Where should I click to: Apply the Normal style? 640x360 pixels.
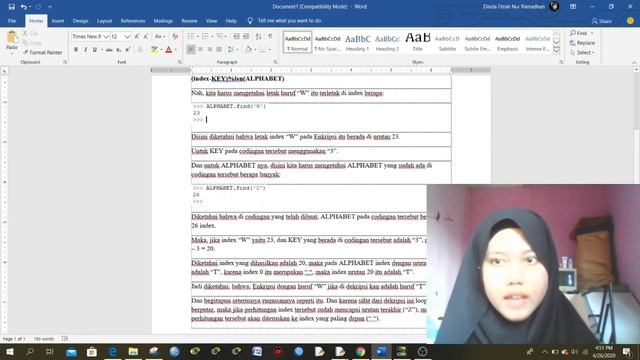point(297,42)
